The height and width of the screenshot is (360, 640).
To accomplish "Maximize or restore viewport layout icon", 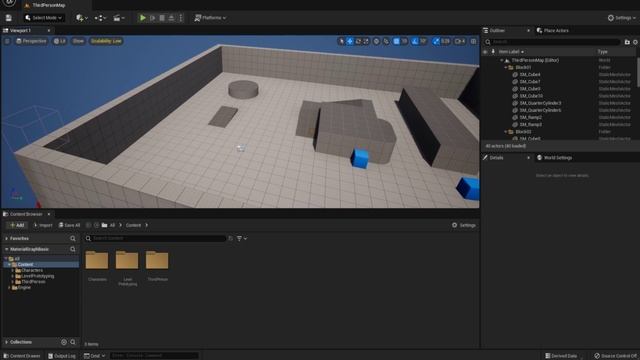I will coord(473,41).
